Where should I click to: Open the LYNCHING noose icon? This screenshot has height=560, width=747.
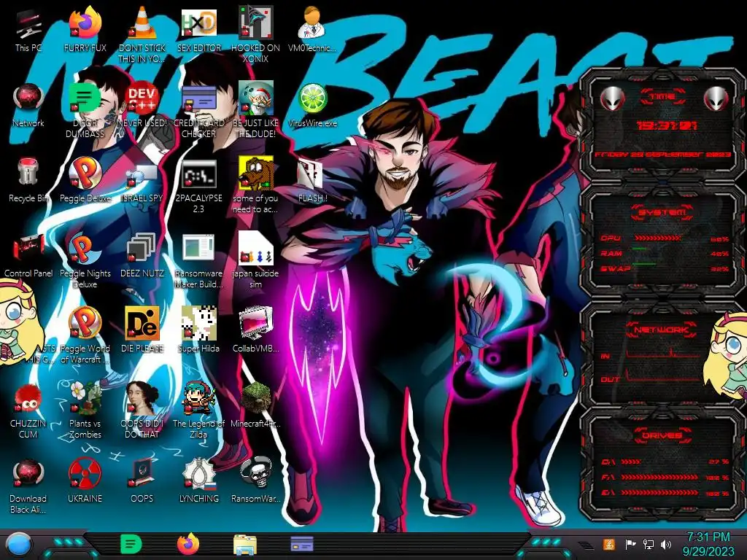198,472
